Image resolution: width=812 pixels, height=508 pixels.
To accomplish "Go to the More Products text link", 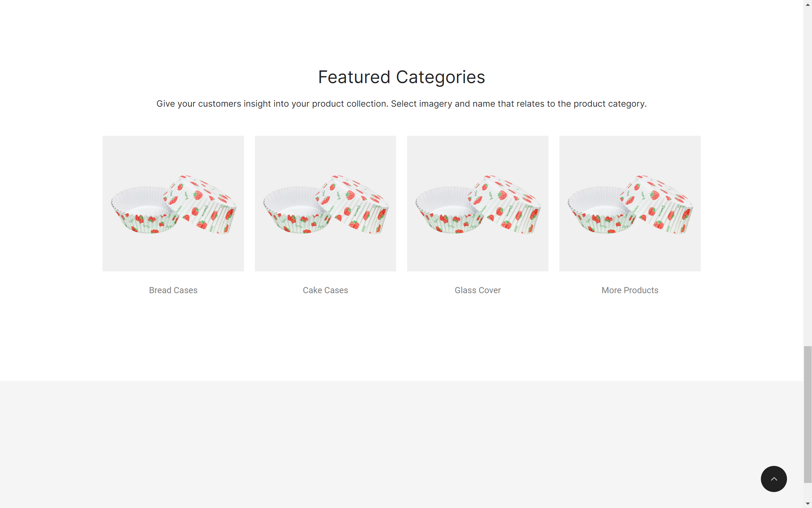I will (630, 290).
